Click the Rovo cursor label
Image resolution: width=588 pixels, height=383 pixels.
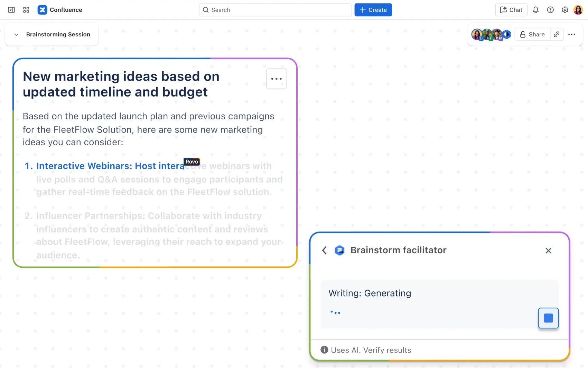(192, 162)
